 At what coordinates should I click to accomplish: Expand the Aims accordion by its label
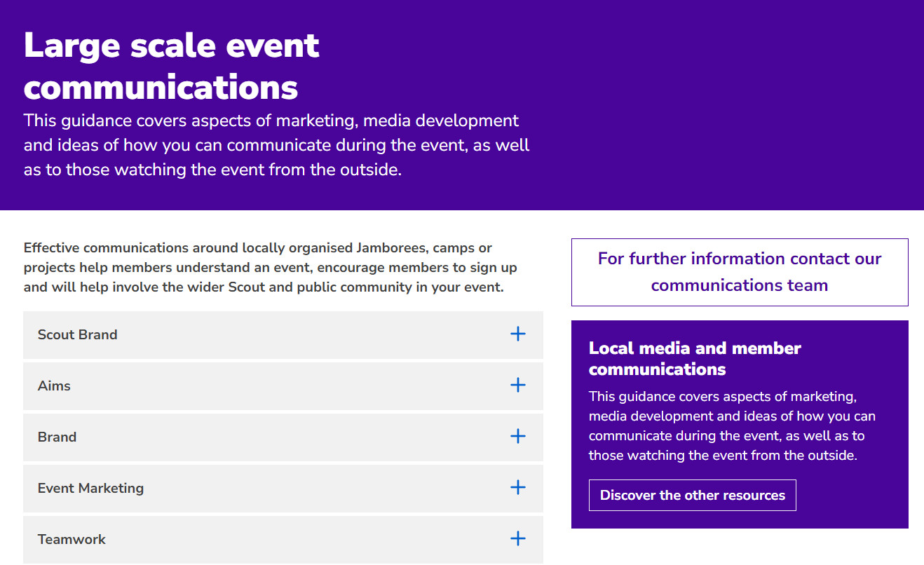(x=54, y=386)
